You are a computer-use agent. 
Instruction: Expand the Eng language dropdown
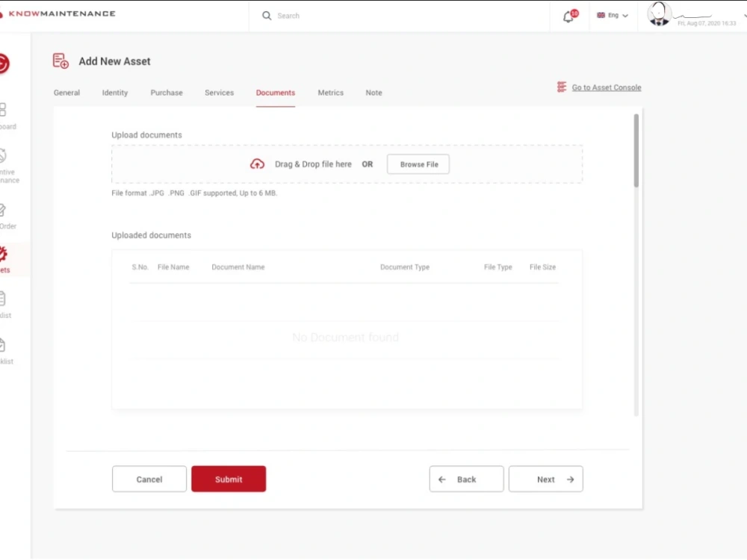point(613,16)
